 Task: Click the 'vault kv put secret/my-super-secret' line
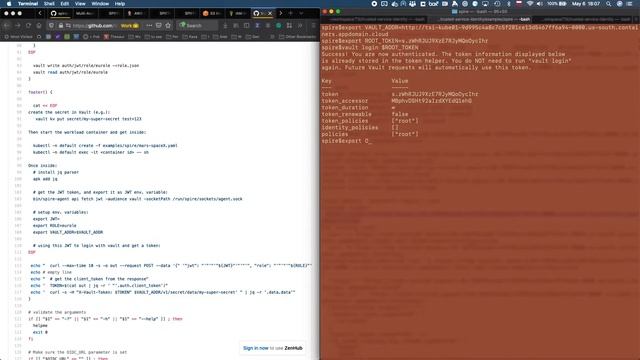88,119
